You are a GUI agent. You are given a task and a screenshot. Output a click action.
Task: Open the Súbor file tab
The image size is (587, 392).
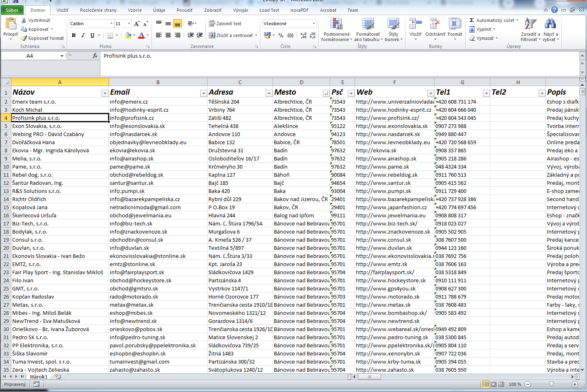(12, 10)
